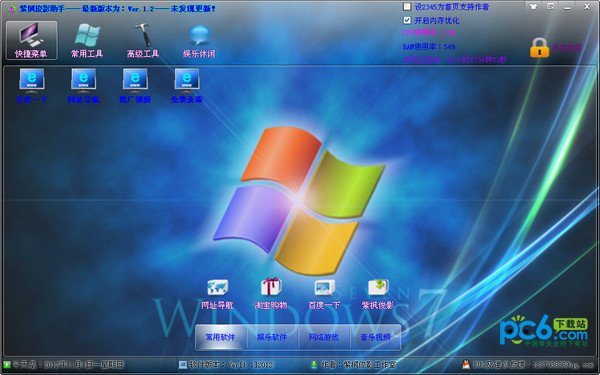Image resolution: width=600 pixels, height=375 pixels.
Task: Open 高级工具 hammer icon section
Action: [x=143, y=40]
